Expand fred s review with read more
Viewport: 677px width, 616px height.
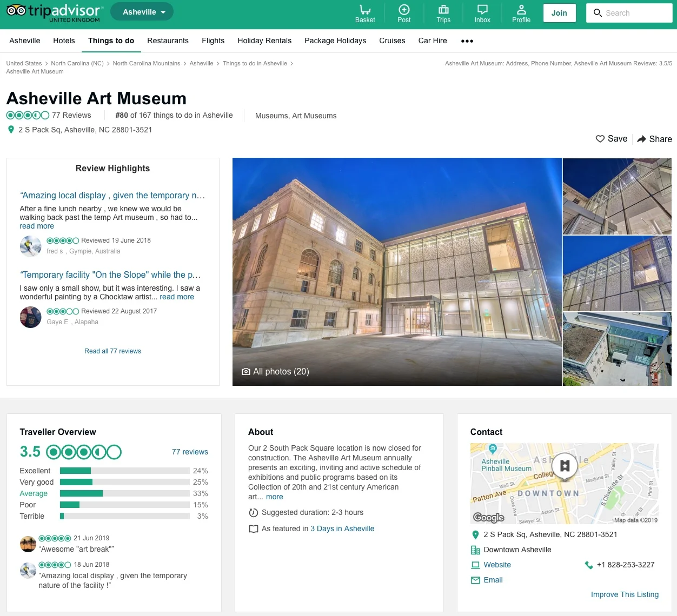tap(37, 226)
